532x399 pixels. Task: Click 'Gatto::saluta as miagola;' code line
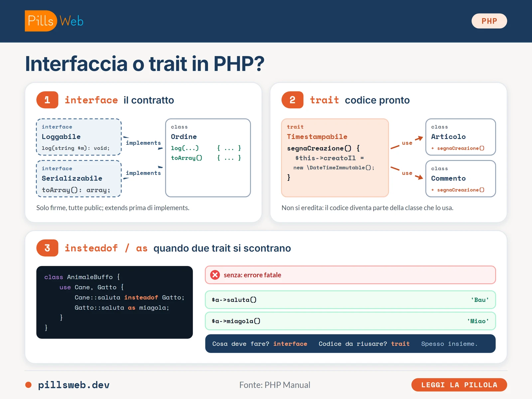click(122, 308)
